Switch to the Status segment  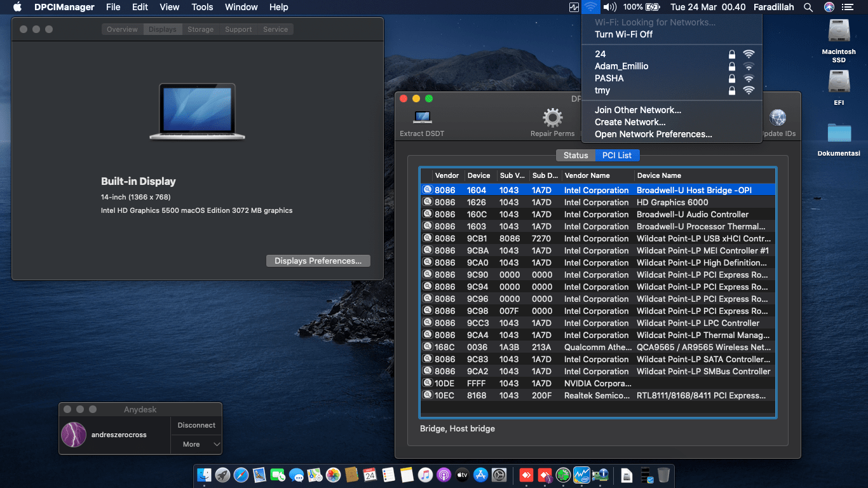(x=576, y=155)
